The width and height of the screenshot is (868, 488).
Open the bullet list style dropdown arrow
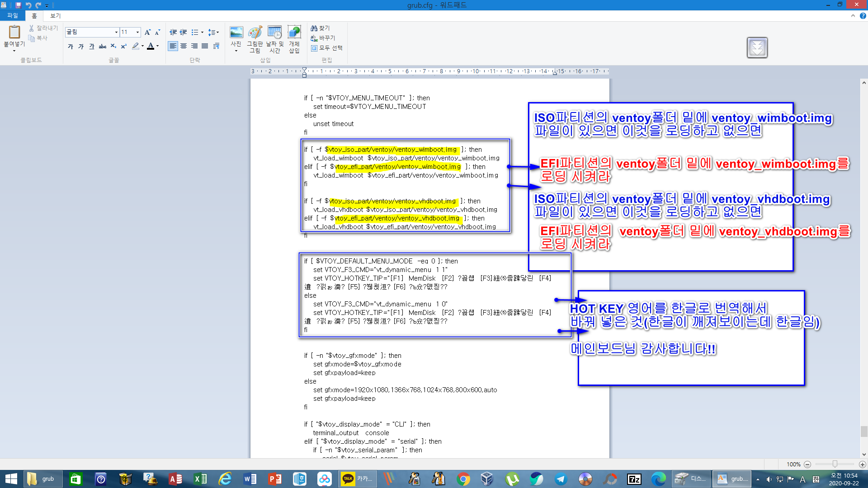tap(202, 32)
